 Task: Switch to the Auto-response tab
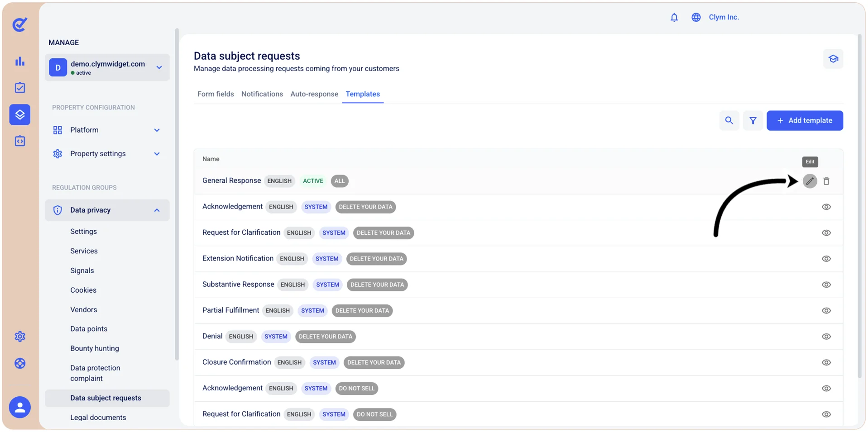314,94
